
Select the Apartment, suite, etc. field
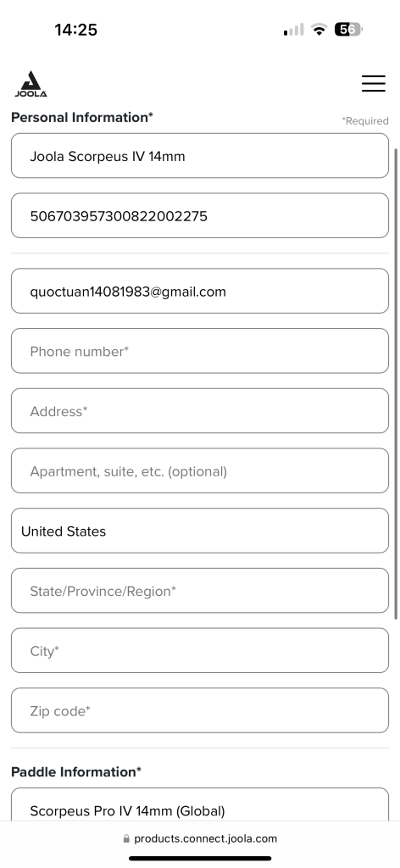pyautogui.click(x=200, y=470)
